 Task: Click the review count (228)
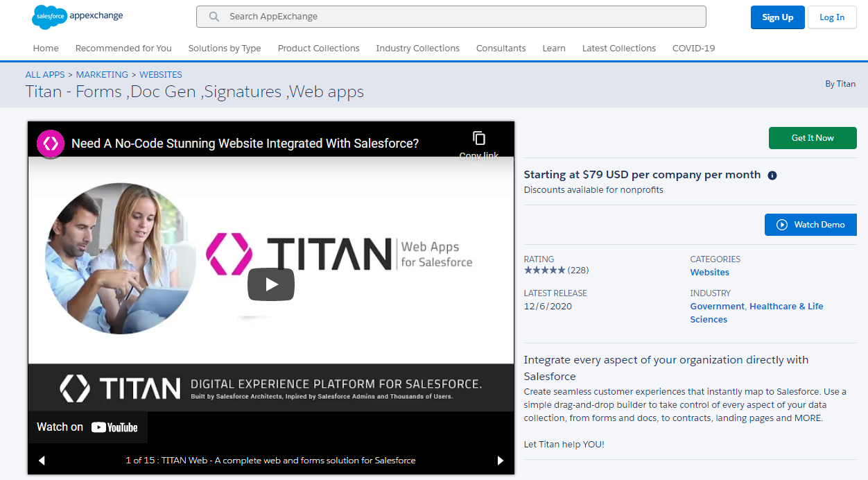pyautogui.click(x=578, y=270)
